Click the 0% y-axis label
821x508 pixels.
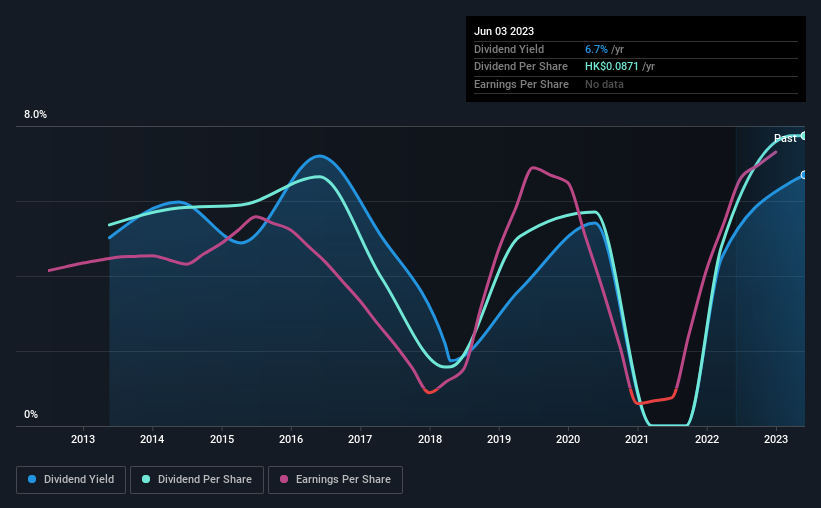[x=31, y=414]
